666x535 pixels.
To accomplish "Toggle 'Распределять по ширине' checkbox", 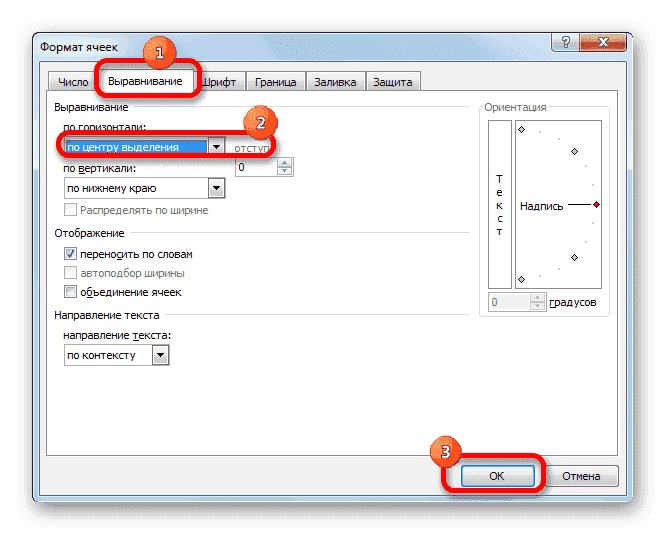I will coord(71,210).
